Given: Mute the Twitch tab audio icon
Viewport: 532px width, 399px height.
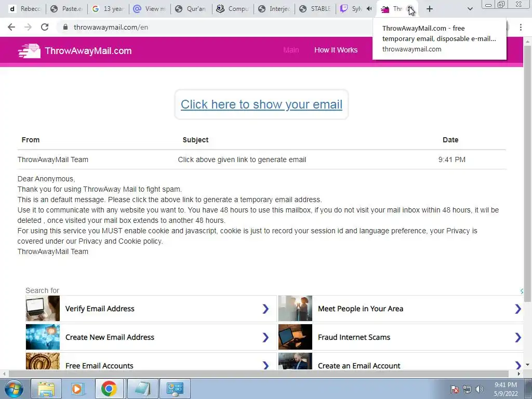Looking at the screenshot, I should tap(369, 9).
